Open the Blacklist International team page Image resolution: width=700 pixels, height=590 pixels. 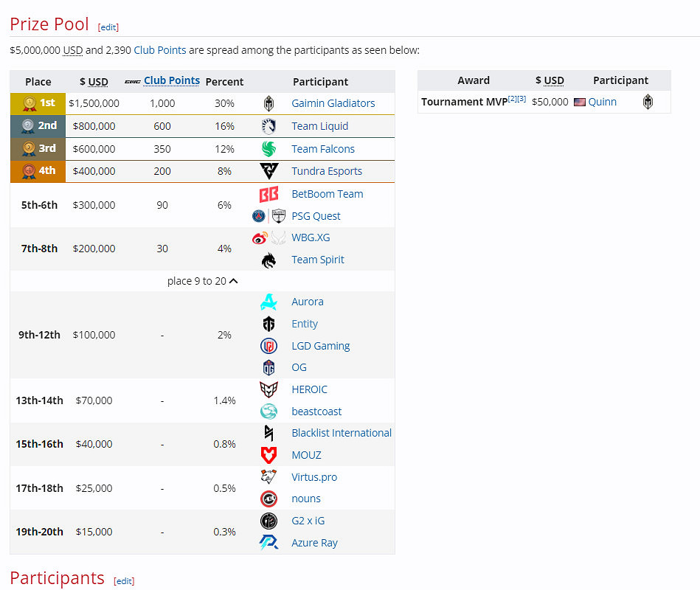(341, 433)
